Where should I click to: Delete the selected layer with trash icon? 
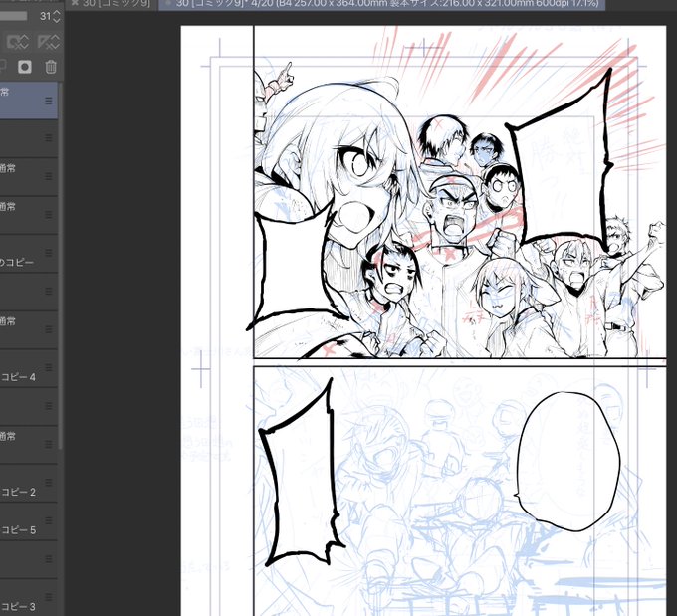[51, 67]
